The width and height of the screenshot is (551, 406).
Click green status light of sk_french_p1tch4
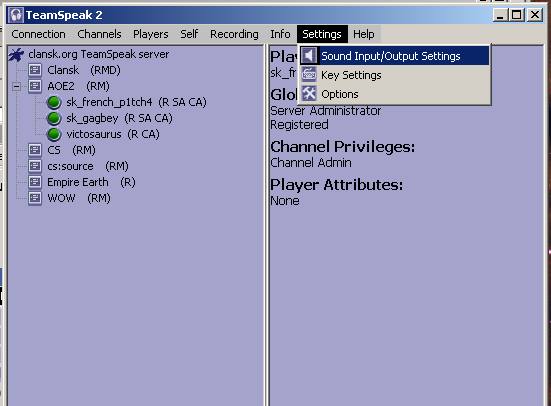(x=54, y=102)
